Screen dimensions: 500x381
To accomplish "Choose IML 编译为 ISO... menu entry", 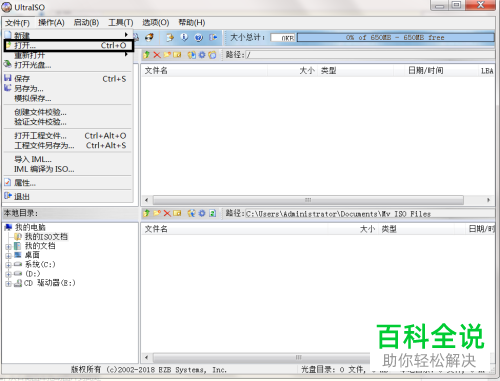I will pyautogui.click(x=68, y=169).
